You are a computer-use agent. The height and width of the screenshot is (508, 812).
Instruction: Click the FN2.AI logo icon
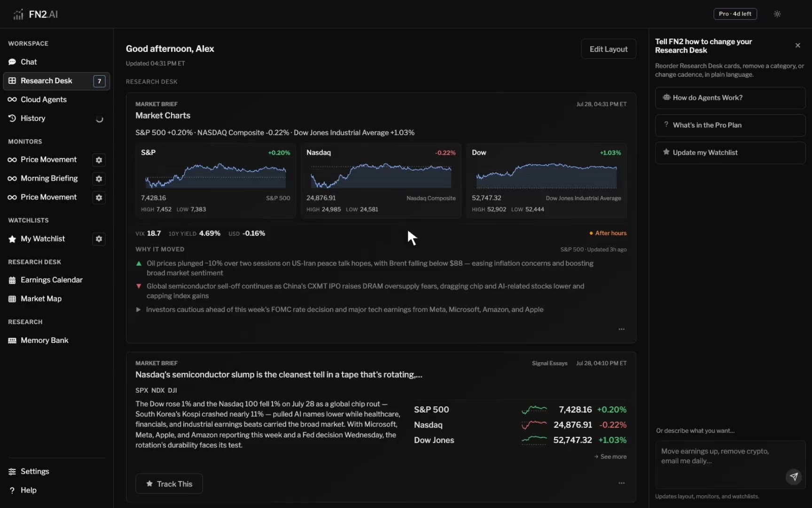point(18,15)
